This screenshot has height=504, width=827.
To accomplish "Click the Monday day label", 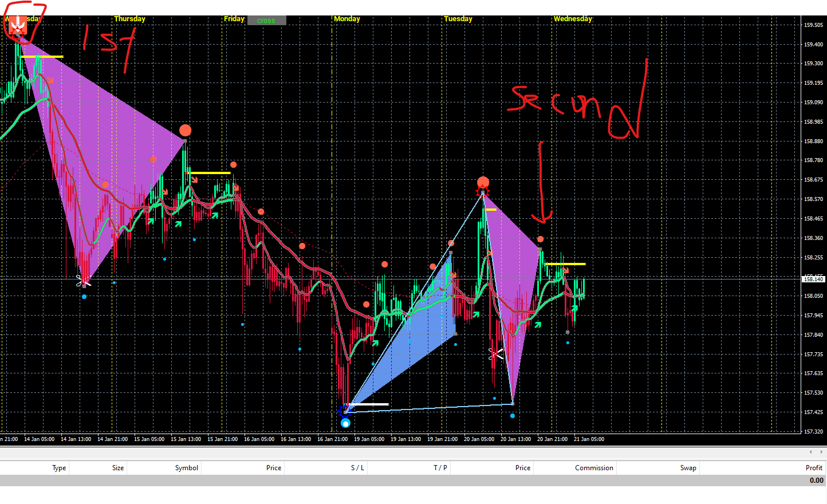I will tap(347, 19).
